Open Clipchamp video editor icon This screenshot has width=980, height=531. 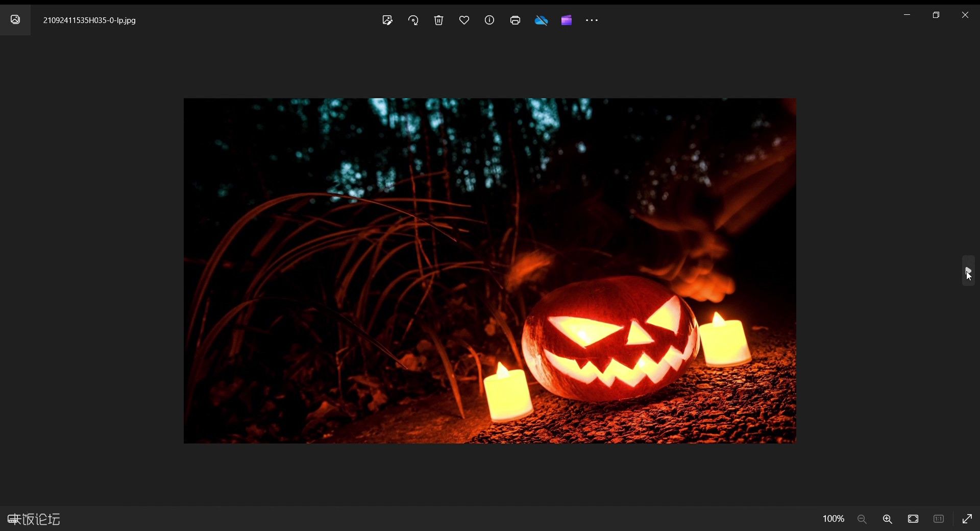tap(567, 20)
